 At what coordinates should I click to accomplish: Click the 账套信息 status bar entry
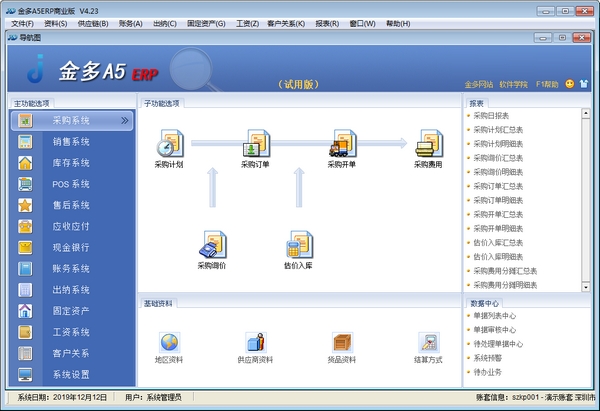536,398
